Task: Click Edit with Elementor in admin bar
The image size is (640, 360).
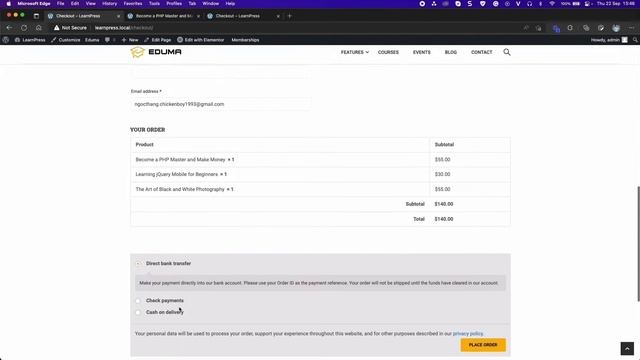Action: 200,40
